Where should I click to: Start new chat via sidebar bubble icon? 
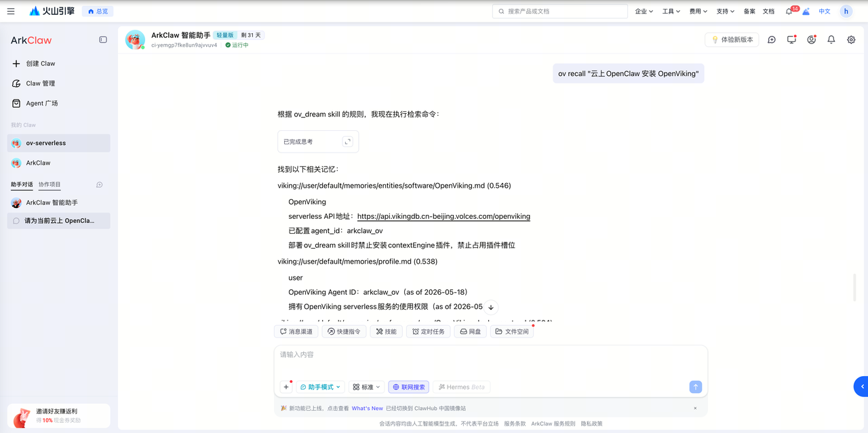coord(100,184)
